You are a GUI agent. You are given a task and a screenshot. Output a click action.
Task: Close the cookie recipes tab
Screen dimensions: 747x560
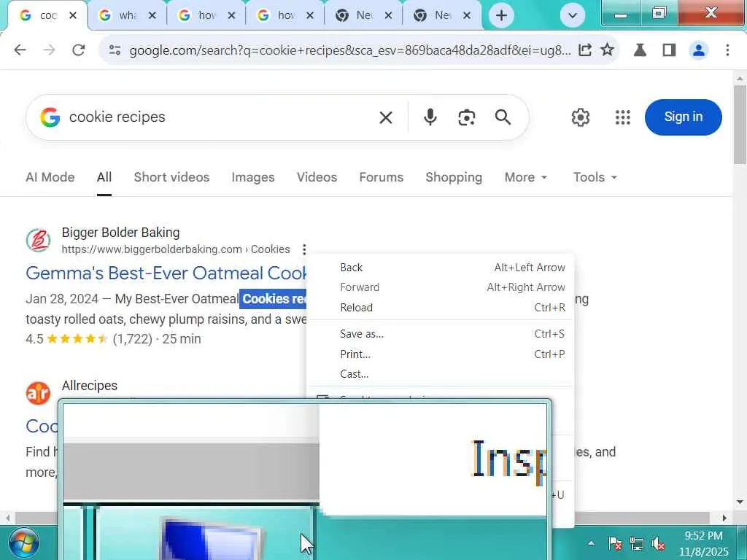pos(73,16)
